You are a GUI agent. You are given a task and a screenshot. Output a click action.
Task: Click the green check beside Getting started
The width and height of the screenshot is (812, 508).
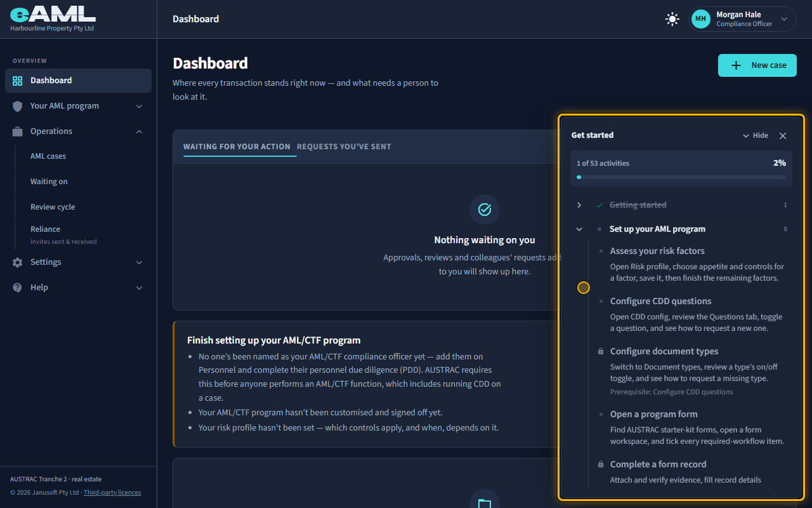(599, 205)
